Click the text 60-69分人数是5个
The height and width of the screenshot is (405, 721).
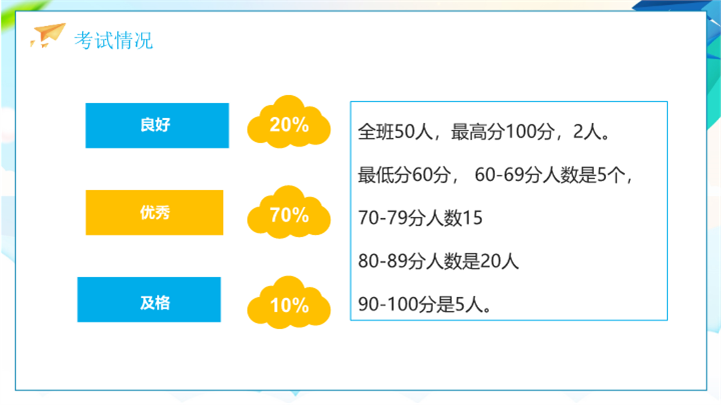[552, 174]
